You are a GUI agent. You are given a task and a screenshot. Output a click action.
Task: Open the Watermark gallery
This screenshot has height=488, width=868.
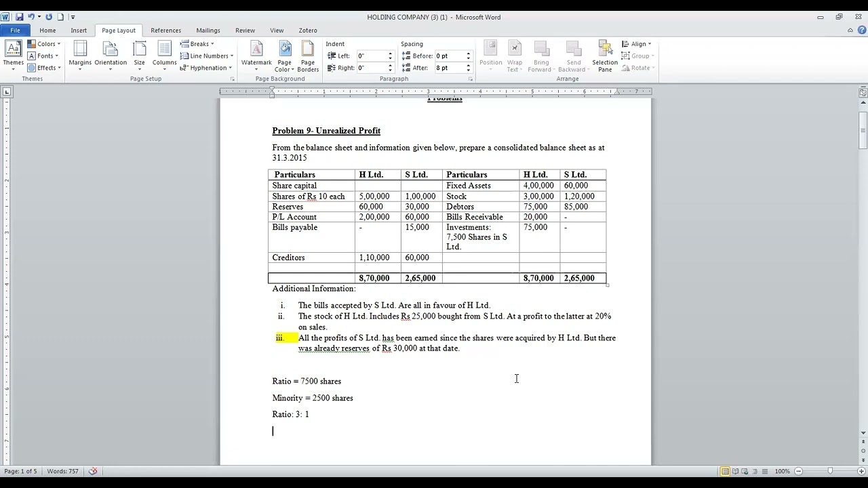point(256,56)
